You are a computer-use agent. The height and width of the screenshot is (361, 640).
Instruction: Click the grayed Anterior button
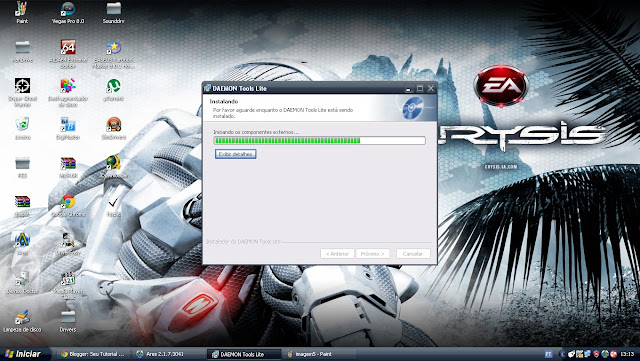pos(337,254)
